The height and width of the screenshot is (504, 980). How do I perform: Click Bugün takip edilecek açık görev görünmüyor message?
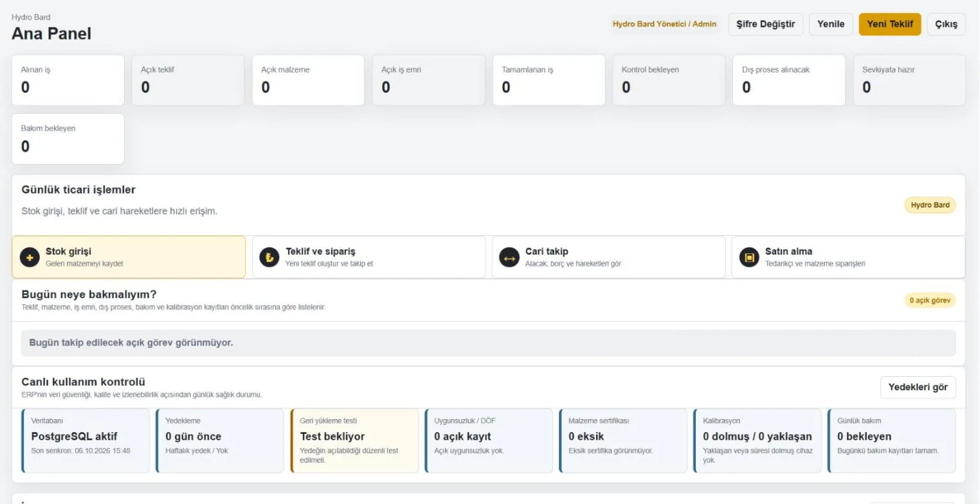tap(131, 343)
